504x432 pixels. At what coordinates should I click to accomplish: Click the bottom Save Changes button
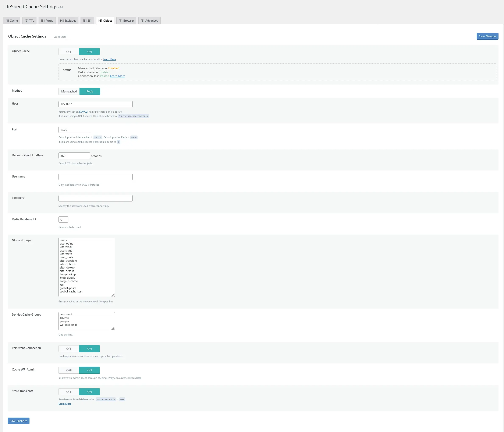tap(18, 421)
